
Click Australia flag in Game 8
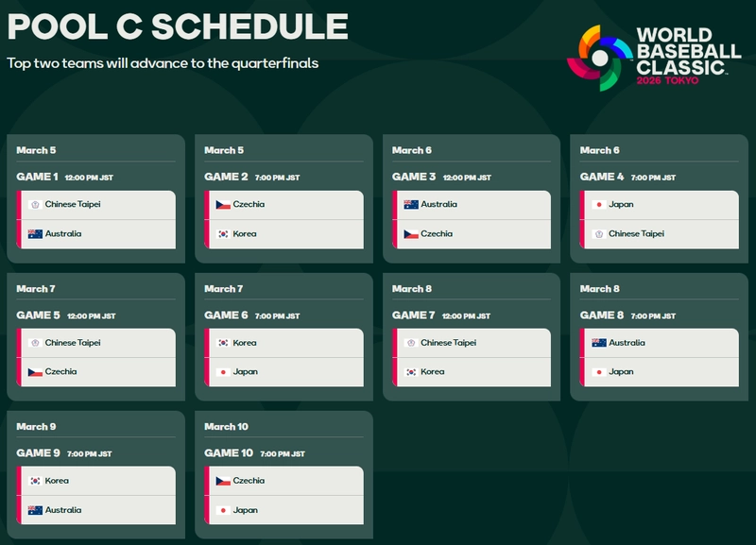(599, 343)
